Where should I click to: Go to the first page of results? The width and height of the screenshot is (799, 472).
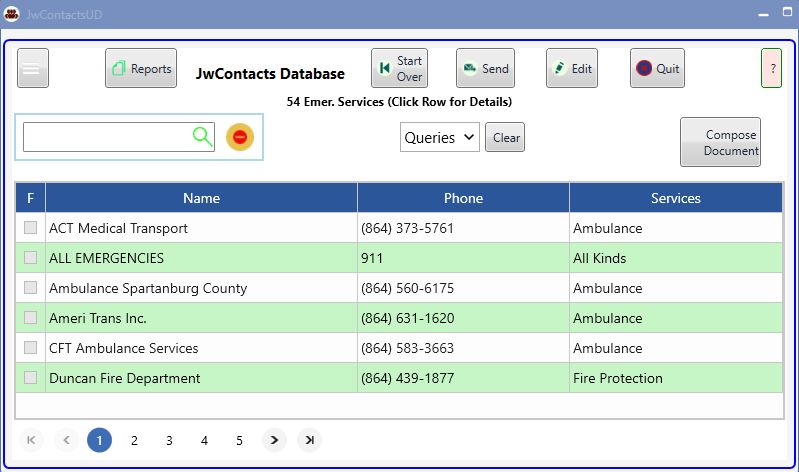31,440
